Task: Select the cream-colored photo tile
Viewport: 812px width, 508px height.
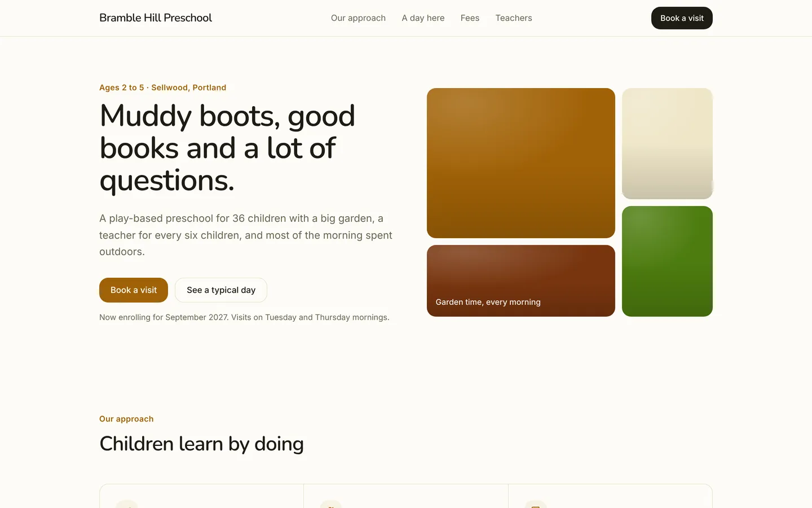Action: click(667, 143)
